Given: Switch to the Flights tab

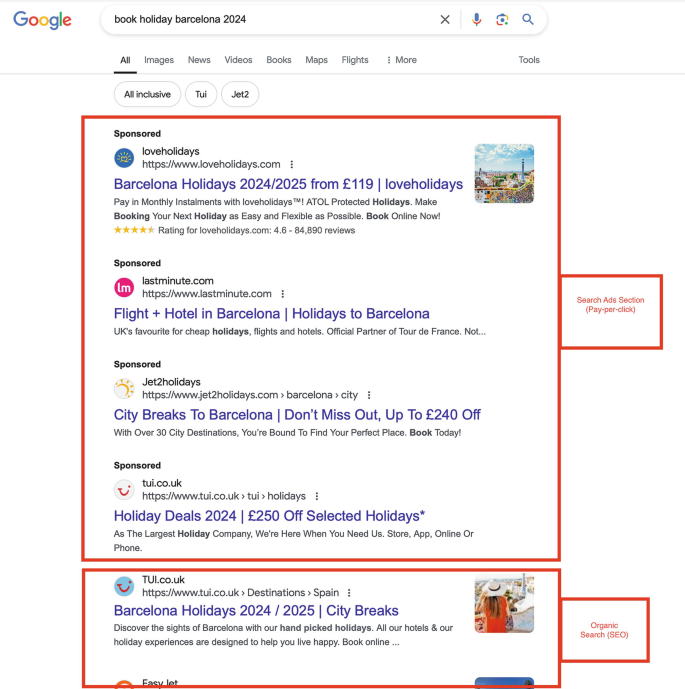Looking at the screenshot, I should 355,60.
